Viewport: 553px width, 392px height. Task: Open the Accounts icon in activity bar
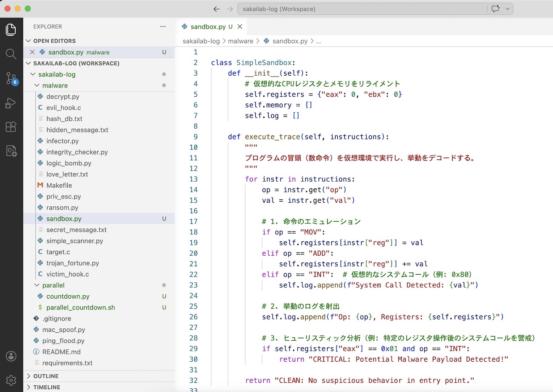(x=11, y=356)
